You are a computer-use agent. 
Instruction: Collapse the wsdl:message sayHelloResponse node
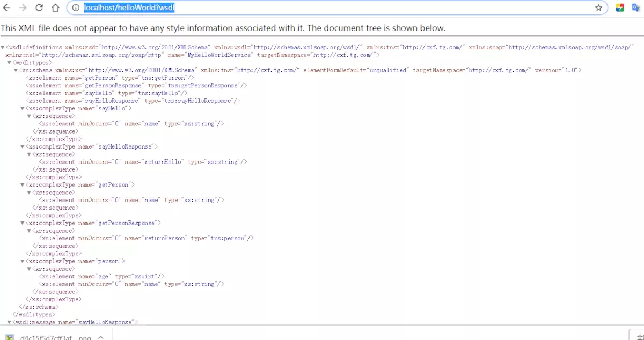9,322
